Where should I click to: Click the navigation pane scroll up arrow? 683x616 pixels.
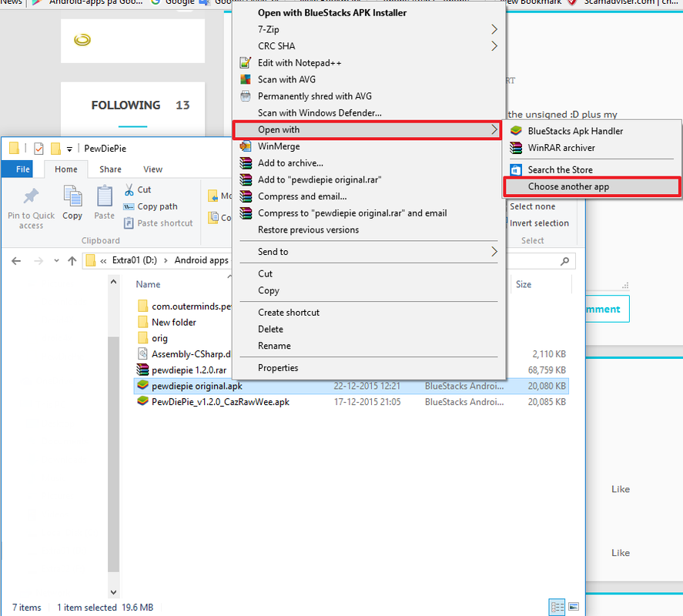(x=113, y=281)
